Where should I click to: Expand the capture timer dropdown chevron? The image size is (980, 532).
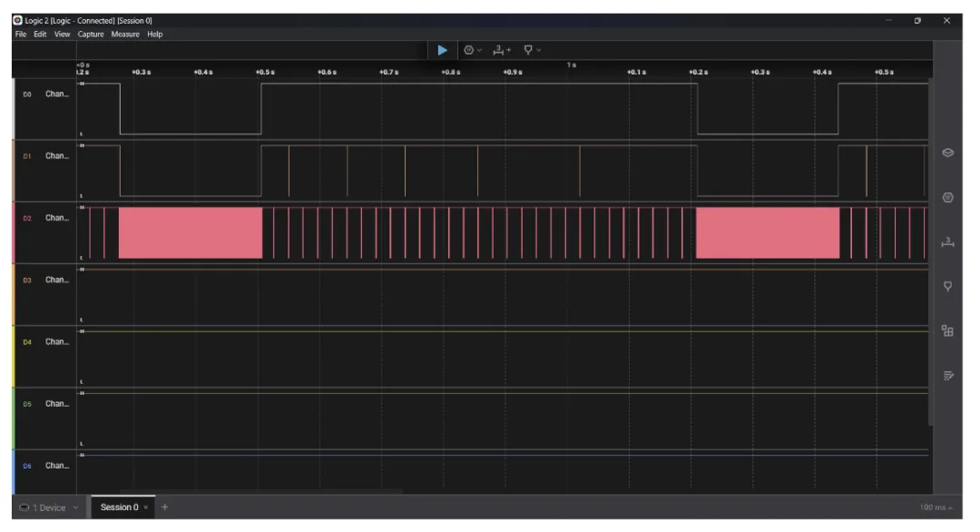point(479,50)
